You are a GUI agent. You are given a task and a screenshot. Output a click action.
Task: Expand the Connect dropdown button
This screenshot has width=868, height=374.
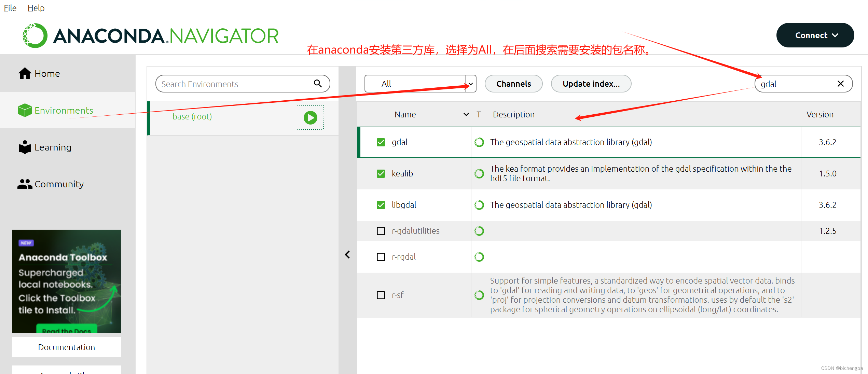815,35
